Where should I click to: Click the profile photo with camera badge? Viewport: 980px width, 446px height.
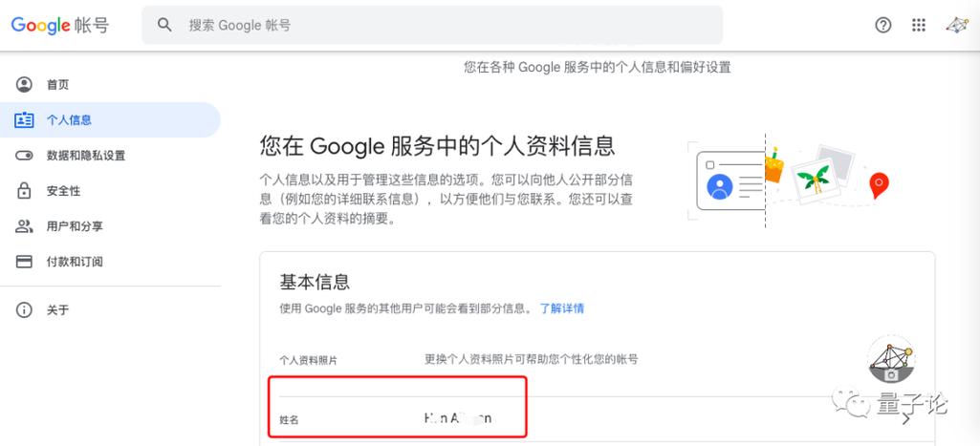[x=892, y=358]
